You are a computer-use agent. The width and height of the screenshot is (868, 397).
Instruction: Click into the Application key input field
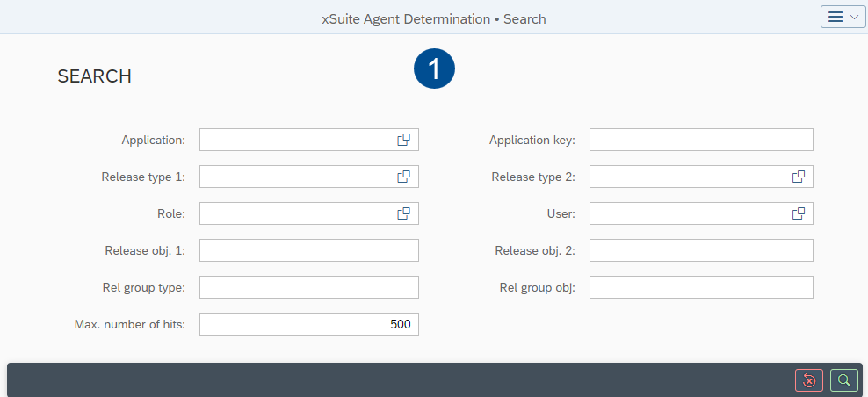pyautogui.click(x=700, y=140)
